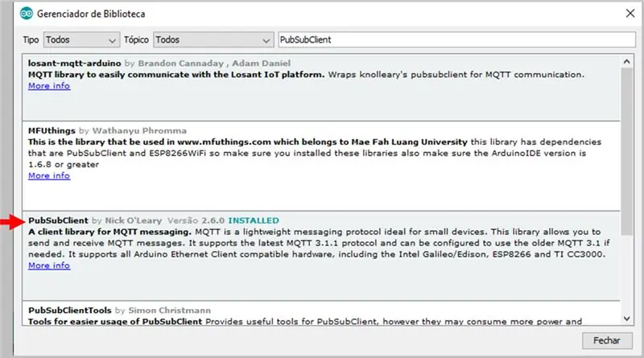Click the library list scrollbar thumb
The image size is (644, 358).
pyautogui.click(x=626, y=151)
